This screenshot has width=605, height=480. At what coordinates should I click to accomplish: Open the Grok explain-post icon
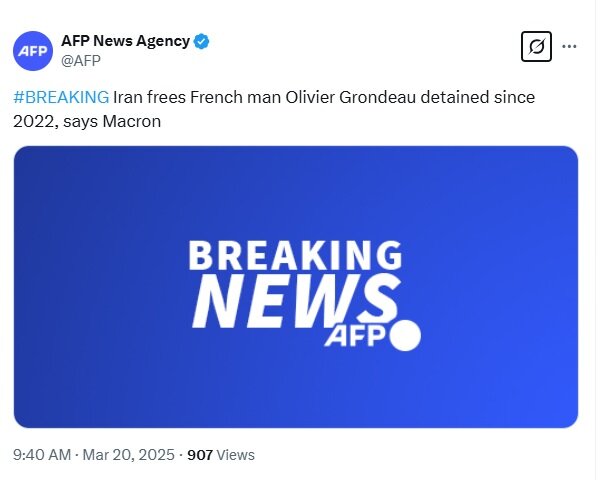click(x=537, y=46)
